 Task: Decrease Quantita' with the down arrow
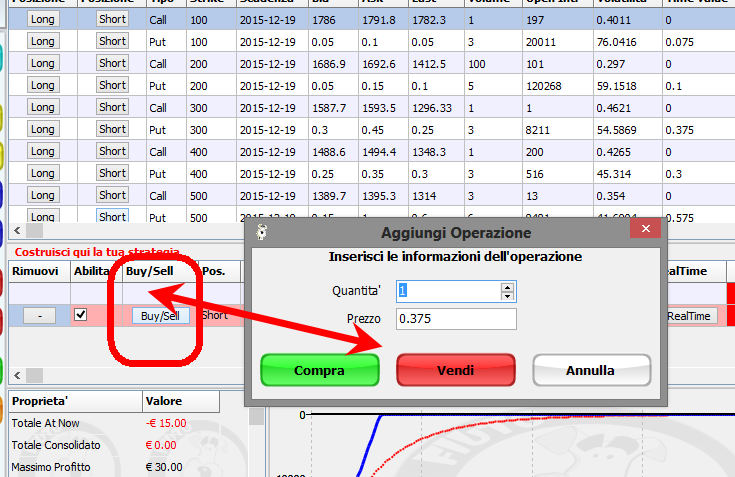[507, 296]
